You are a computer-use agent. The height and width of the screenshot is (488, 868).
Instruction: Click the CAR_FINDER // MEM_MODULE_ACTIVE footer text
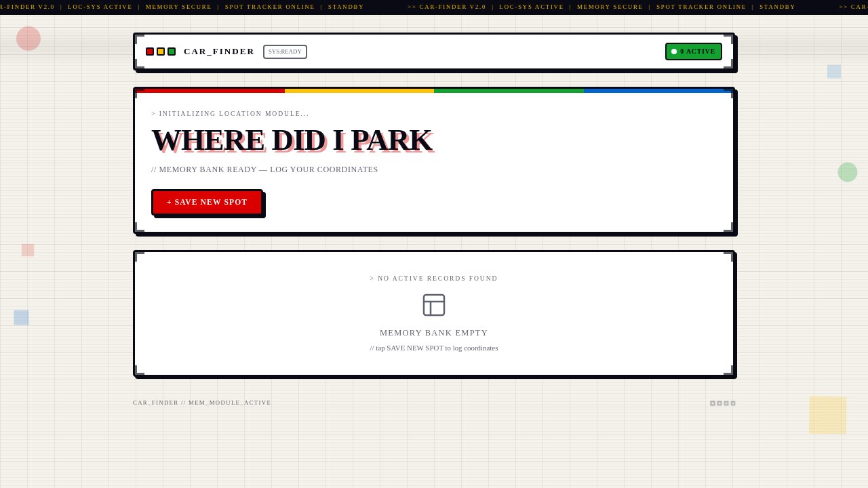point(202,403)
